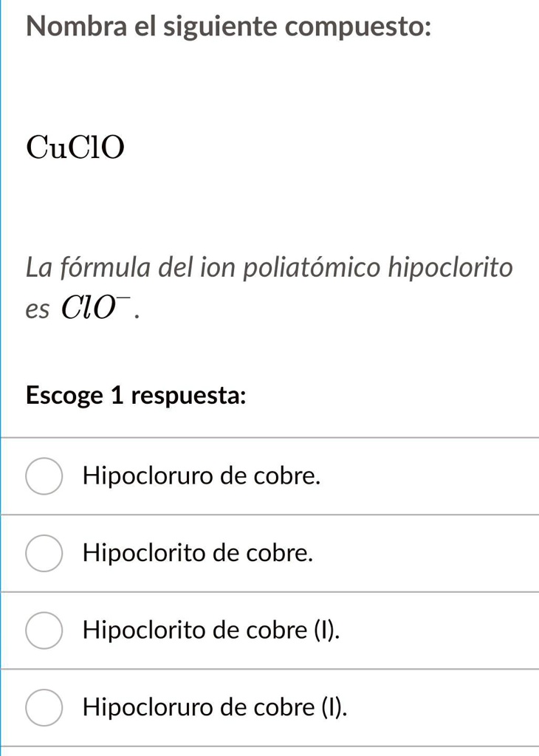Click the first answer row in the list

269,476
